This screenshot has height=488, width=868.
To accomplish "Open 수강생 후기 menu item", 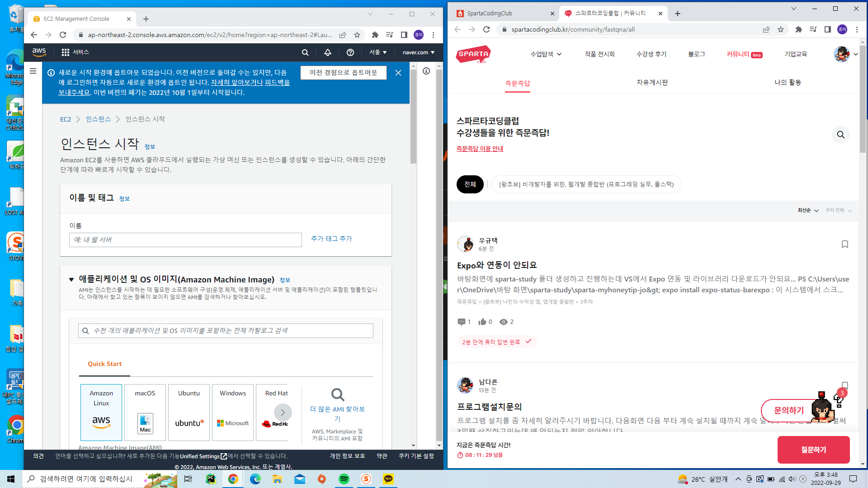I will 651,54.
